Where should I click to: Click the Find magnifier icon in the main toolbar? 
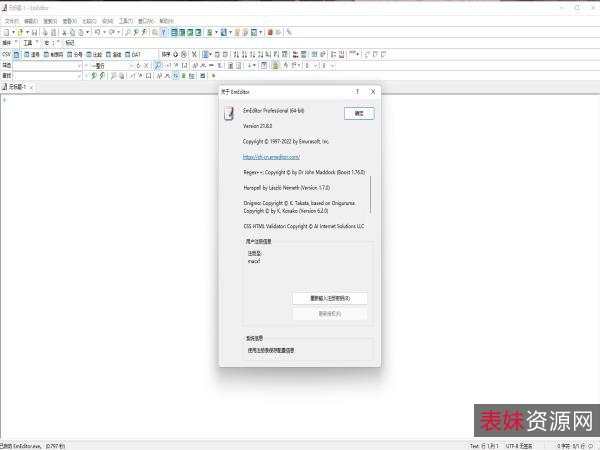128,33
